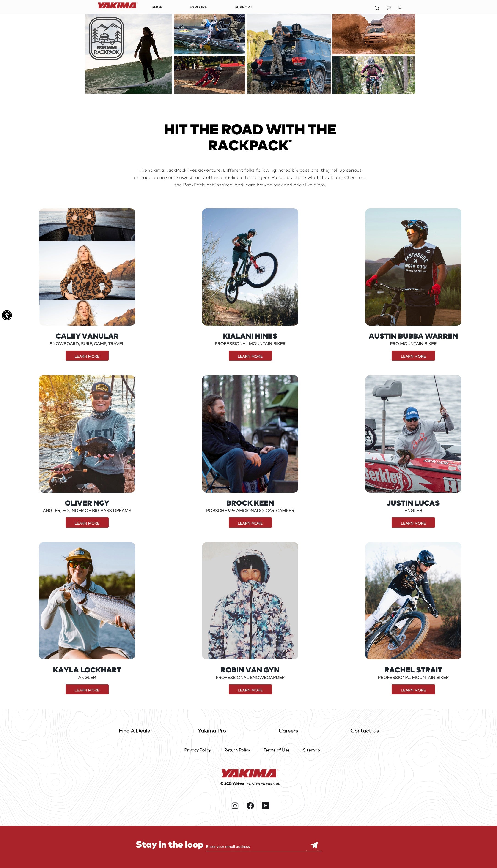This screenshot has height=868, width=497.
Task: Open the SUPPORT menu
Action: click(x=243, y=7)
